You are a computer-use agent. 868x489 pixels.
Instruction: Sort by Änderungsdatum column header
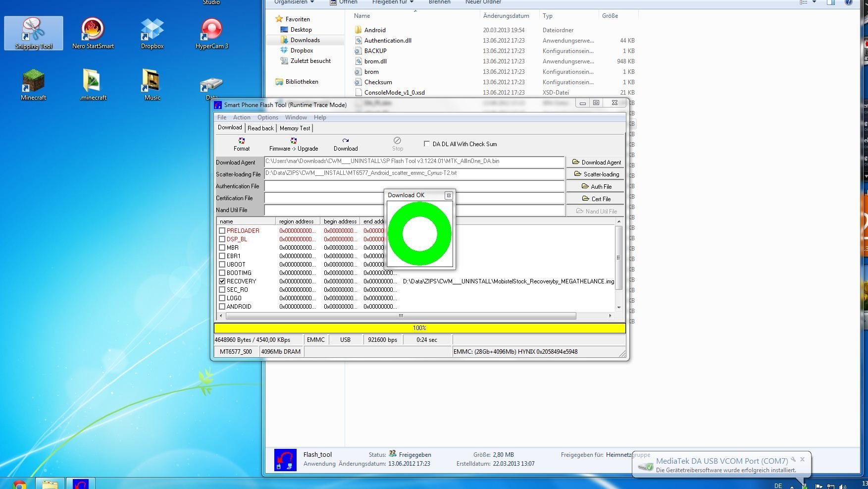[x=506, y=16]
